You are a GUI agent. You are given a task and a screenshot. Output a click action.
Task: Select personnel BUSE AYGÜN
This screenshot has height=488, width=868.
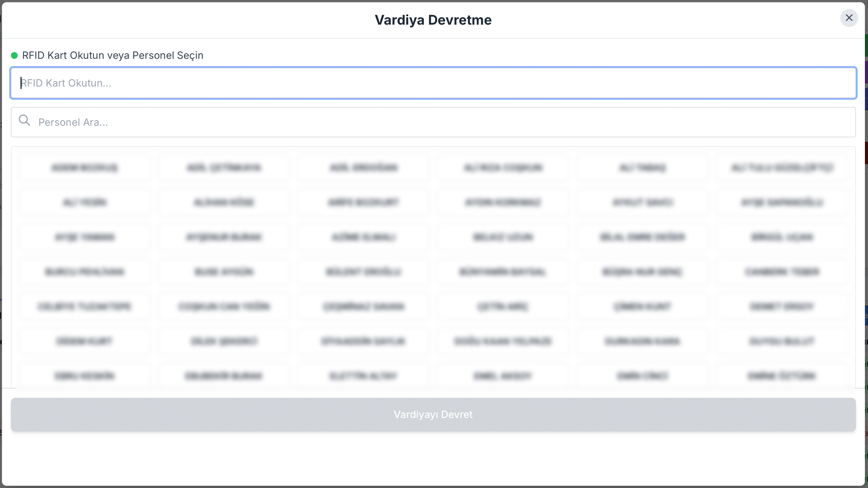click(224, 272)
